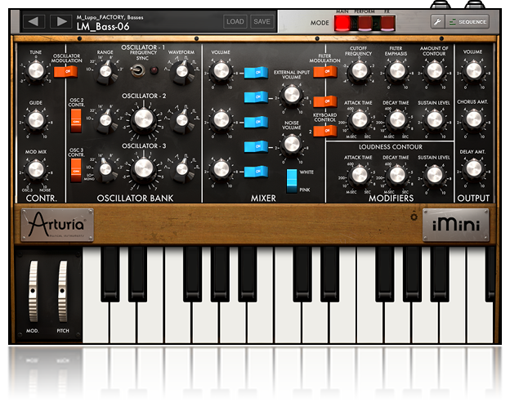Click Oscillator 1 Waveform knob

[x=182, y=71]
